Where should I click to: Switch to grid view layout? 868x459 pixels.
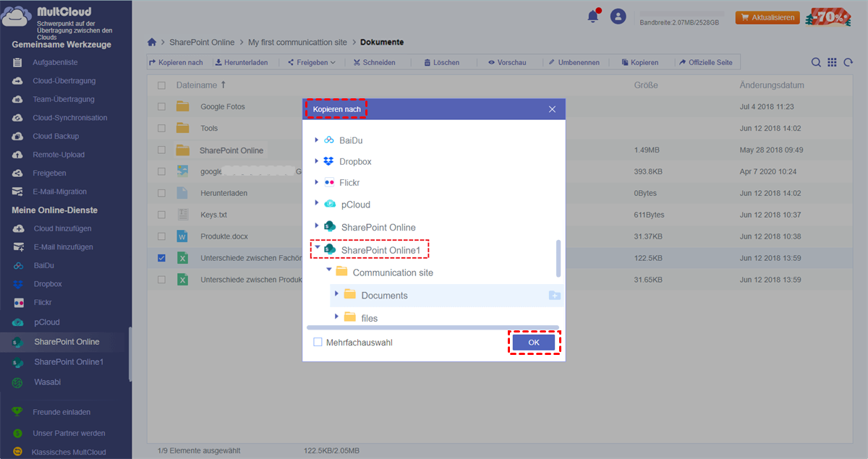(x=832, y=63)
